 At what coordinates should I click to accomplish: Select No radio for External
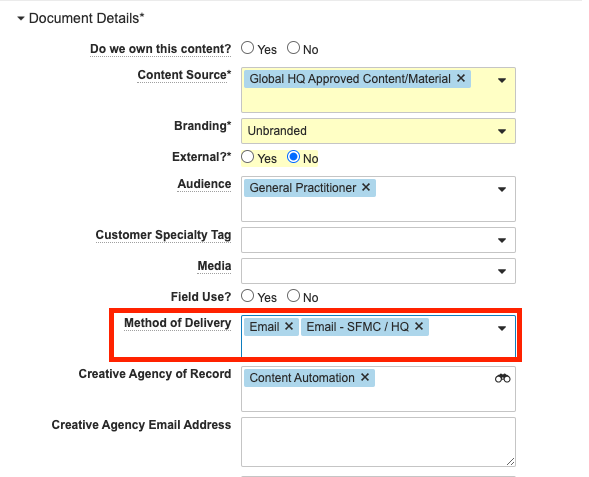(x=293, y=157)
